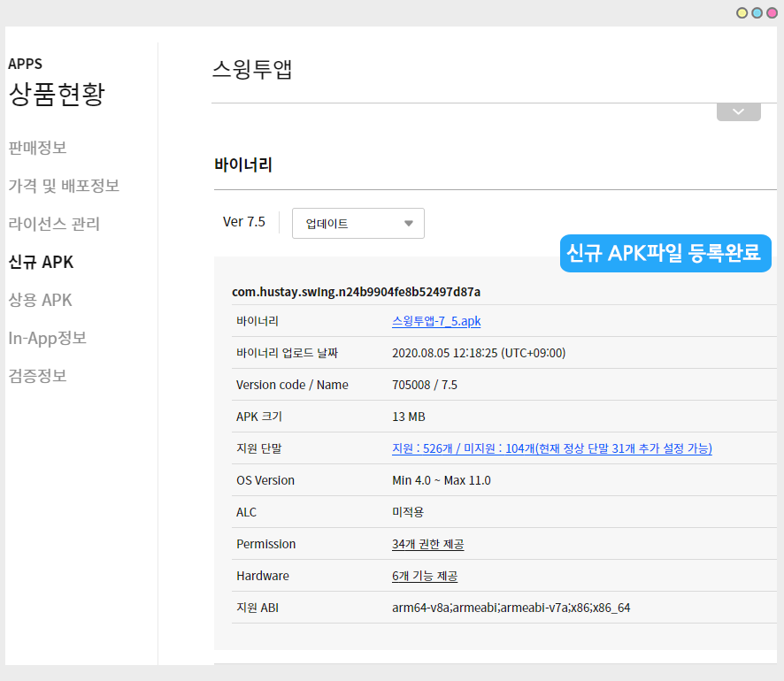
Task: Click the 신규 APK파일 등록완료 blue badge
Action: tap(665, 254)
